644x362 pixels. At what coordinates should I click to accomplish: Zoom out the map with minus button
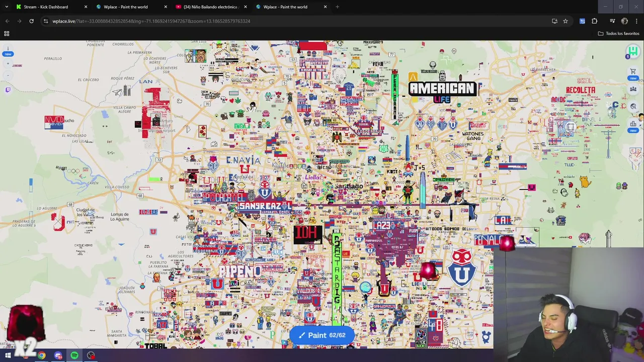click(x=8, y=75)
